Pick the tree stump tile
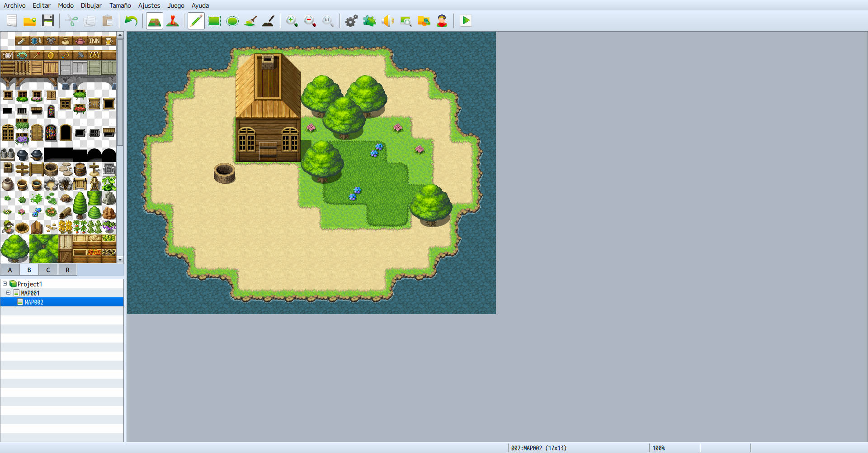Image resolution: width=868 pixels, height=453 pixels. click(x=66, y=198)
